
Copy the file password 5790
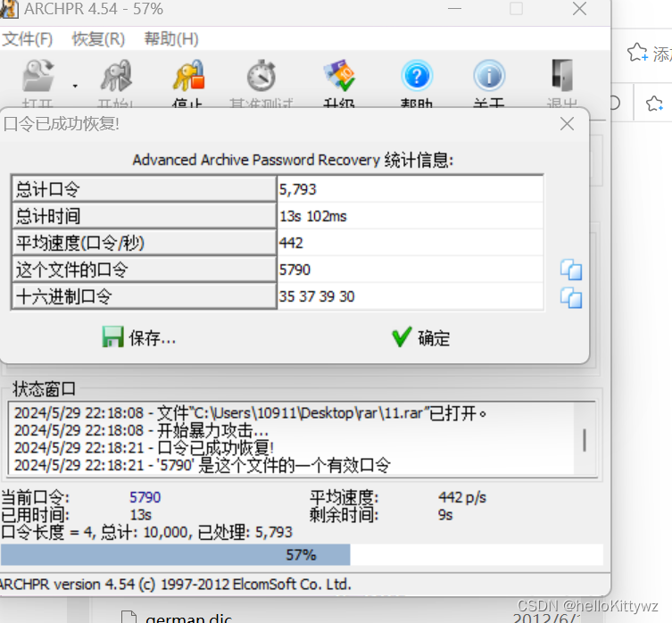571,270
